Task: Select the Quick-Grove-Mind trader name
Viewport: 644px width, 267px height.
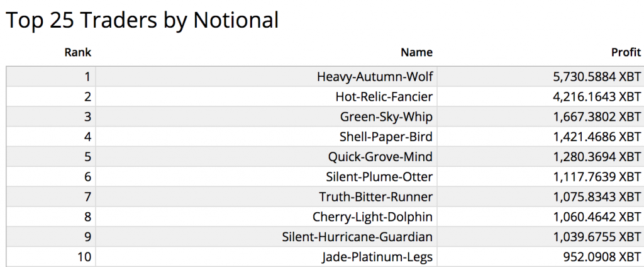Action: click(x=380, y=157)
